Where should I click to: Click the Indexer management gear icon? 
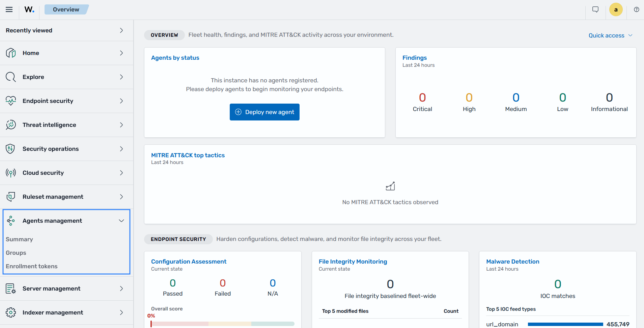(x=11, y=312)
